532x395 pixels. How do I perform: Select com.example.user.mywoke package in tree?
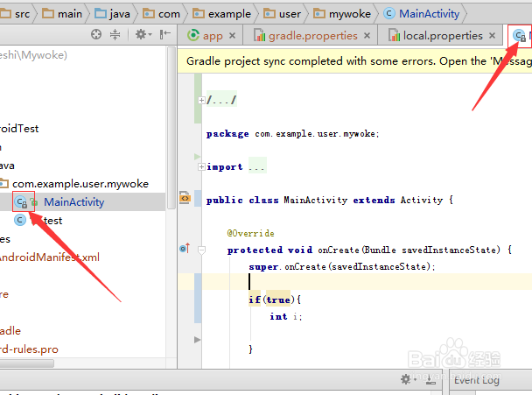pos(80,184)
